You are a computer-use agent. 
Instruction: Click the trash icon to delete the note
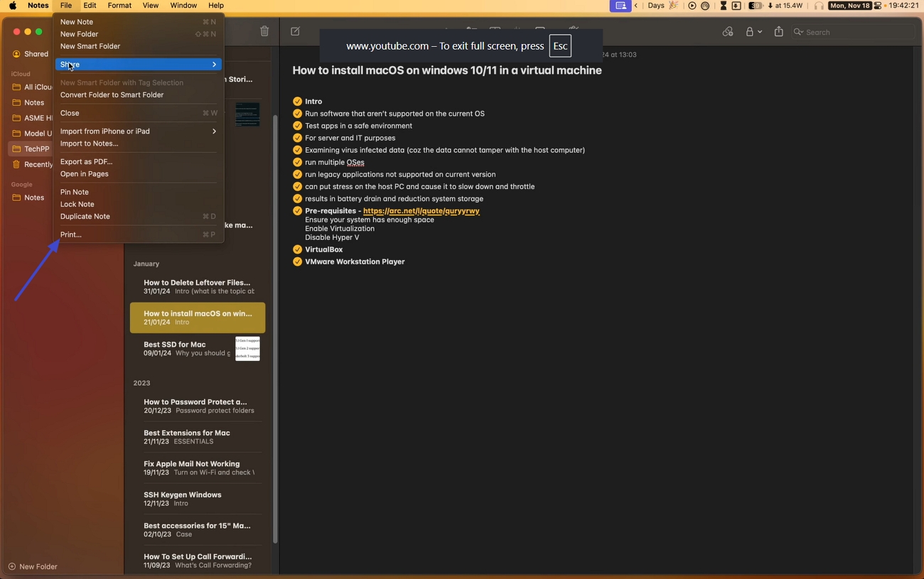[264, 31]
